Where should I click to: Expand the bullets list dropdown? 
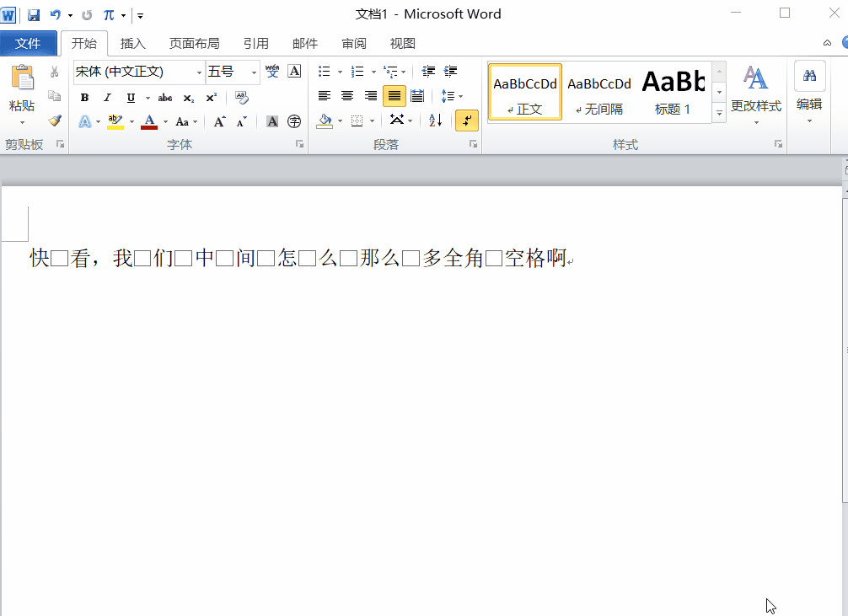pos(340,72)
